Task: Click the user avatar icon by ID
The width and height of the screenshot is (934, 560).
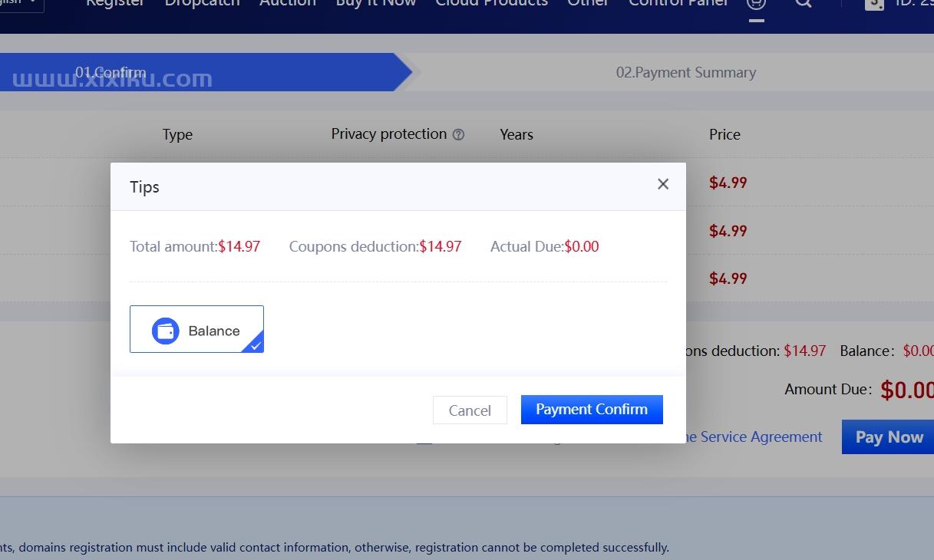Action: (x=874, y=3)
